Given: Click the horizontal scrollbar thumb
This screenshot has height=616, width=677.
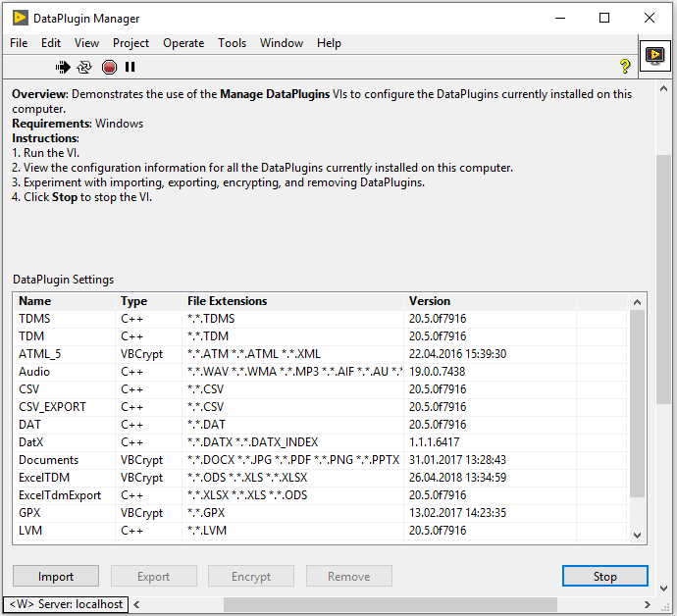Looking at the screenshot, I should click(x=391, y=604).
